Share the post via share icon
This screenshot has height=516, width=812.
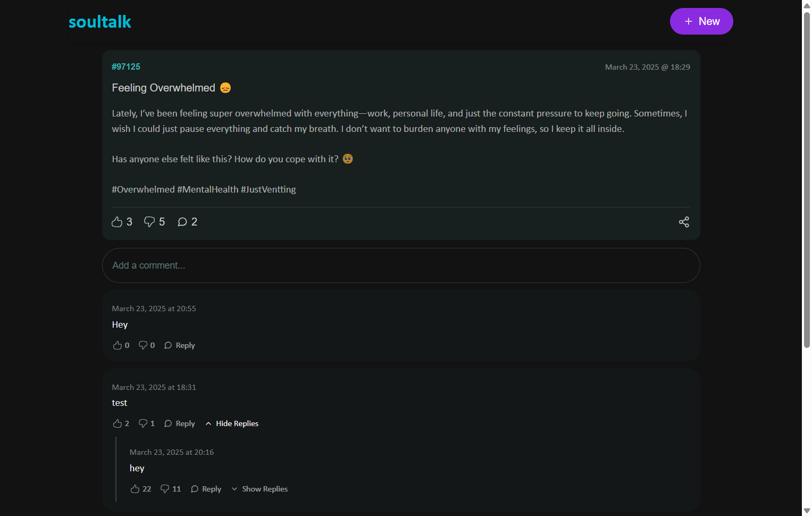684,222
